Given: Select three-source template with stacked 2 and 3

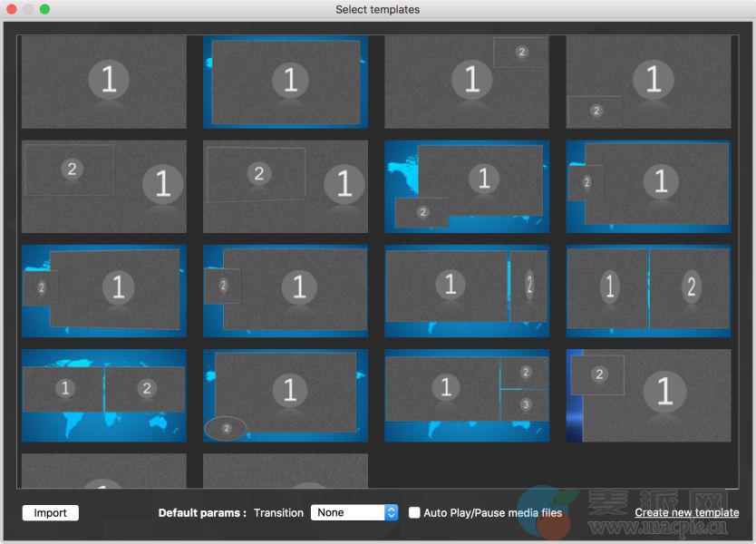Looking at the screenshot, I should pos(467,395).
